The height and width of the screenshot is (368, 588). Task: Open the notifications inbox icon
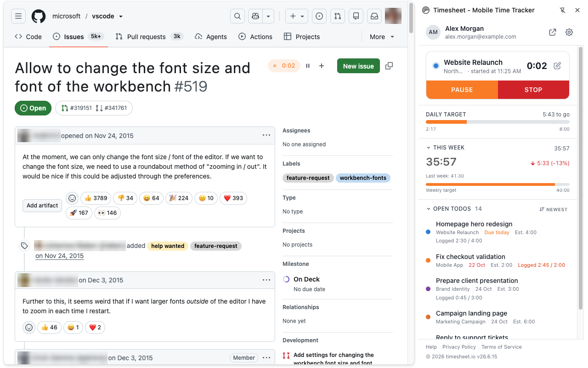[374, 16]
